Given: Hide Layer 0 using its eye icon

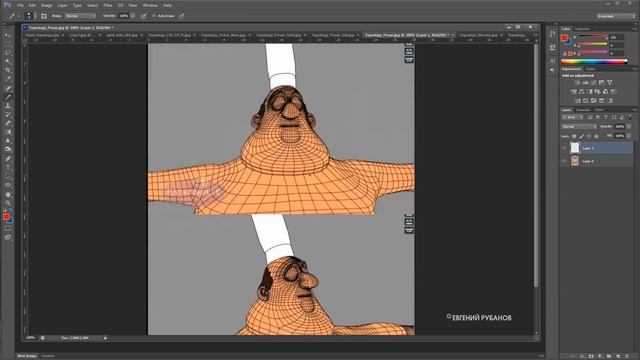Looking at the screenshot, I should coord(564,161).
